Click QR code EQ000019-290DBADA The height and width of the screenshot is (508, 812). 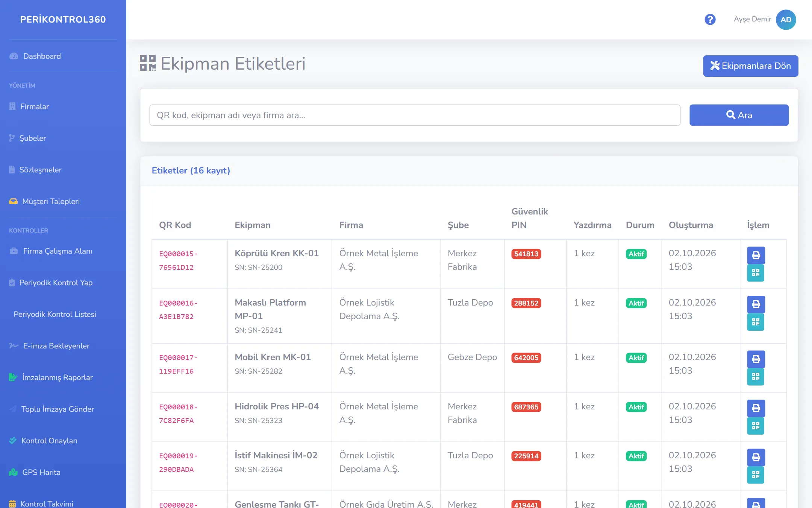click(178, 462)
